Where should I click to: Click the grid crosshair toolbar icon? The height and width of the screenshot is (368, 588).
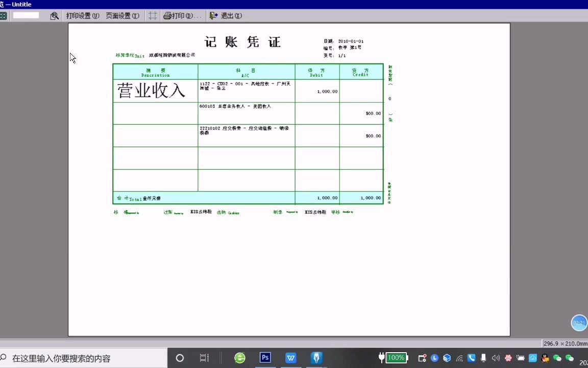pos(153,16)
